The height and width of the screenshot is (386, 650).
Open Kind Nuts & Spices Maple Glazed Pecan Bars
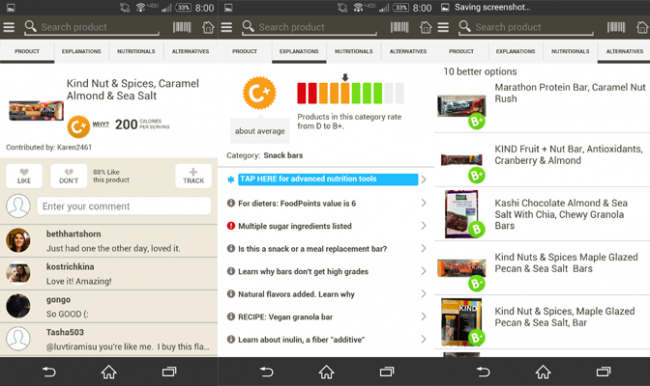(x=542, y=268)
